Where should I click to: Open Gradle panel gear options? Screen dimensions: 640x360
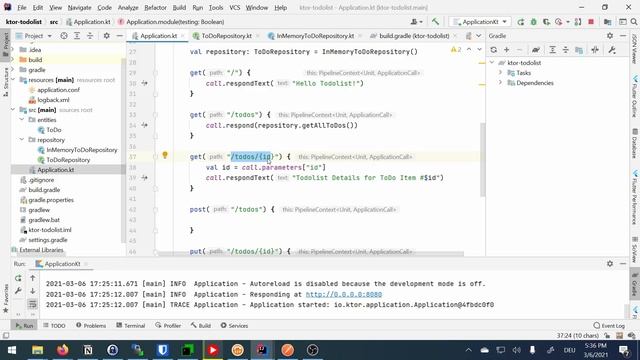[610, 36]
